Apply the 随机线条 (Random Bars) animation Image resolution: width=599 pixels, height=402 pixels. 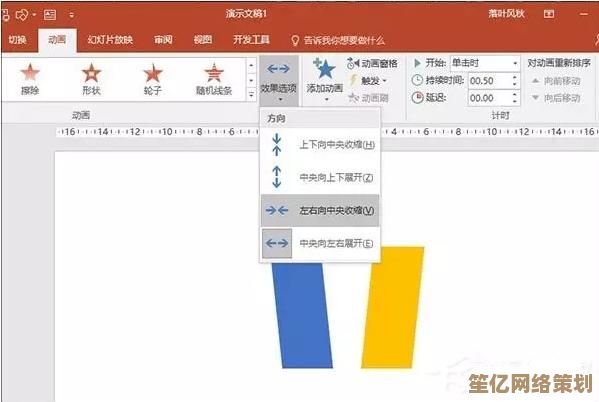coord(214,79)
